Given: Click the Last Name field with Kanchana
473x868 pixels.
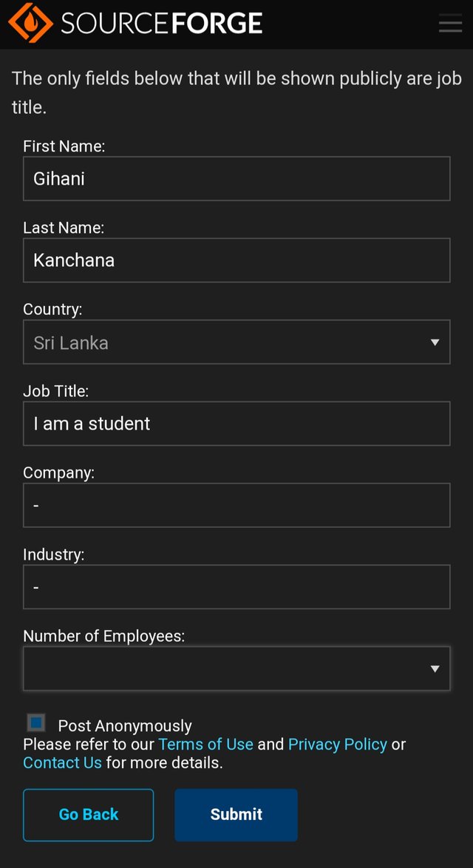Looking at the screenshot, I should (236, 260).
